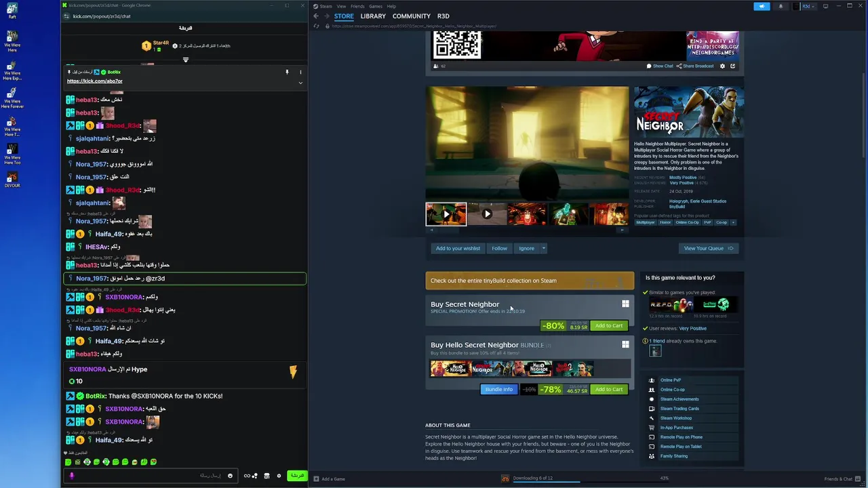Collapse the pinned message with the chevron
The image size is (868, 488).
(300, 83)
